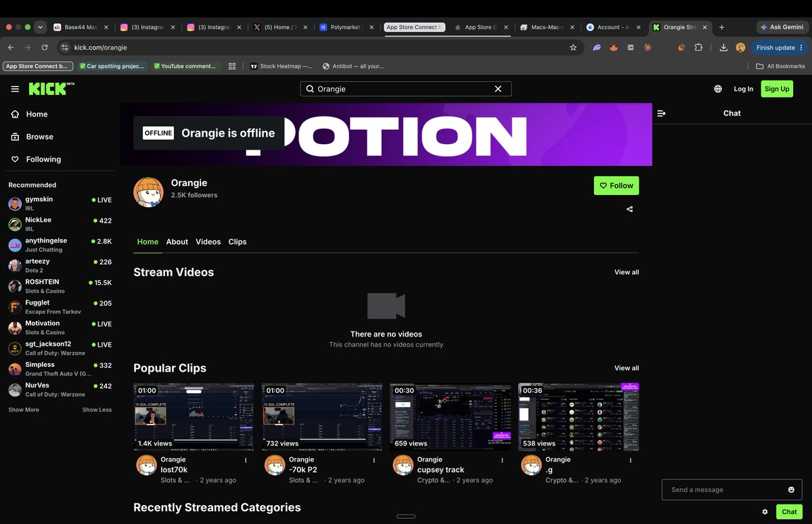Image resolution: width=812 pixels, height=524 pixels.
Task: Go back to the previous page
Action: pyautogui.click(x=11, y=47)
